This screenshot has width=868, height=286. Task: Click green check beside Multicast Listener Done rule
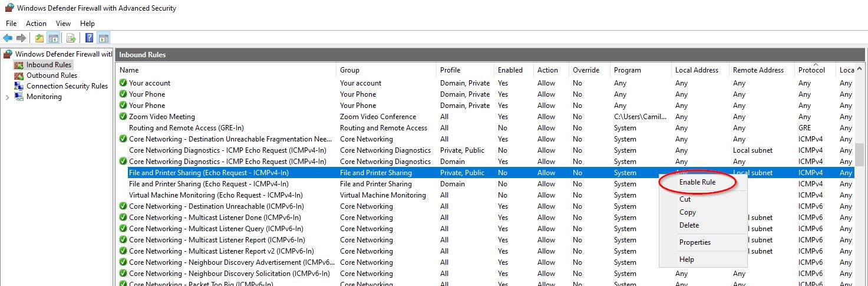123,218
